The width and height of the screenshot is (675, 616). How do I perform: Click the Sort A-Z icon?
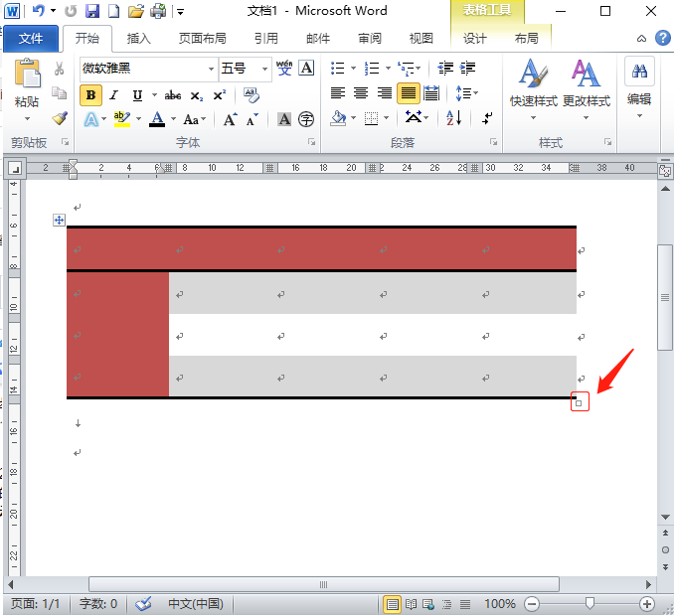click(454, 117)
